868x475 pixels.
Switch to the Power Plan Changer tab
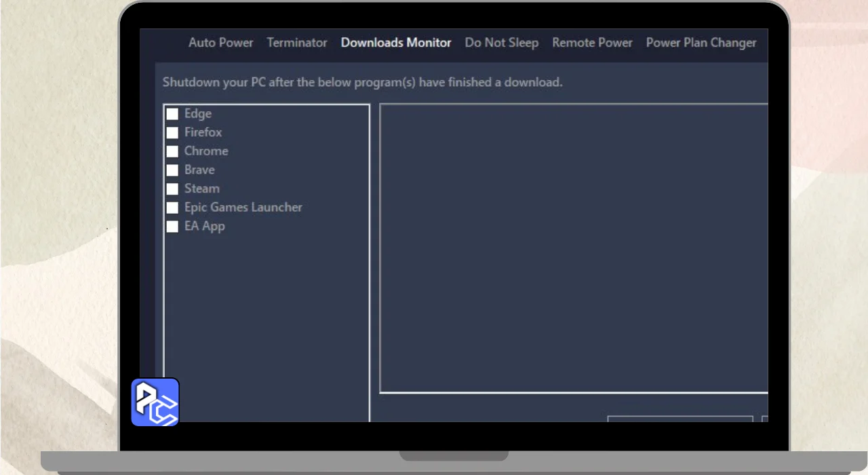pyautogui.click(x=701, y=43)
